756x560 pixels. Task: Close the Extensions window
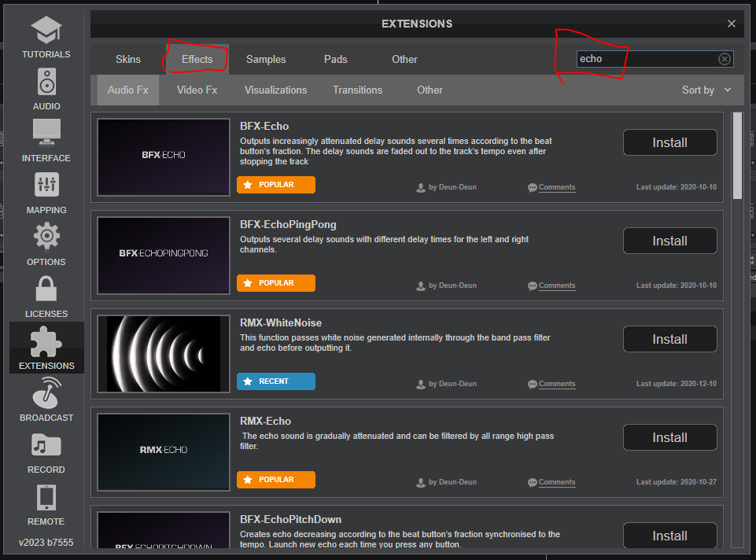pos(732,24)
